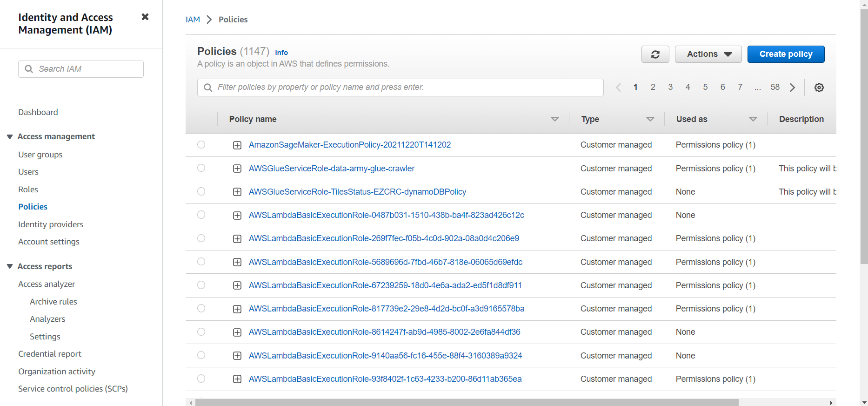The width and height of the screenshot is (868, 406).
Task: Click the search icon in Search IAM box
Action: coord(29,69)
